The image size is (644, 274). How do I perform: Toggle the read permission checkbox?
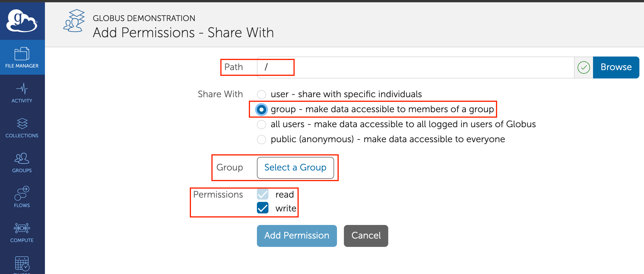point(263,194)
